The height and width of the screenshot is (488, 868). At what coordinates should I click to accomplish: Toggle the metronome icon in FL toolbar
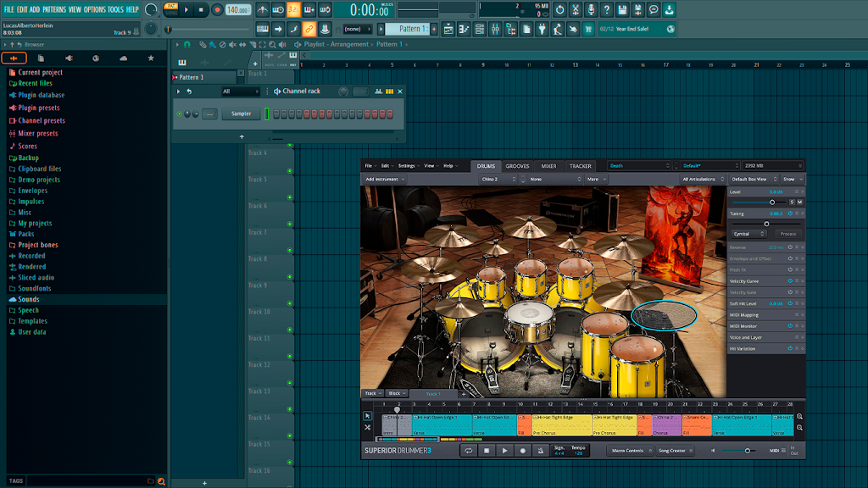pos(263,9)
